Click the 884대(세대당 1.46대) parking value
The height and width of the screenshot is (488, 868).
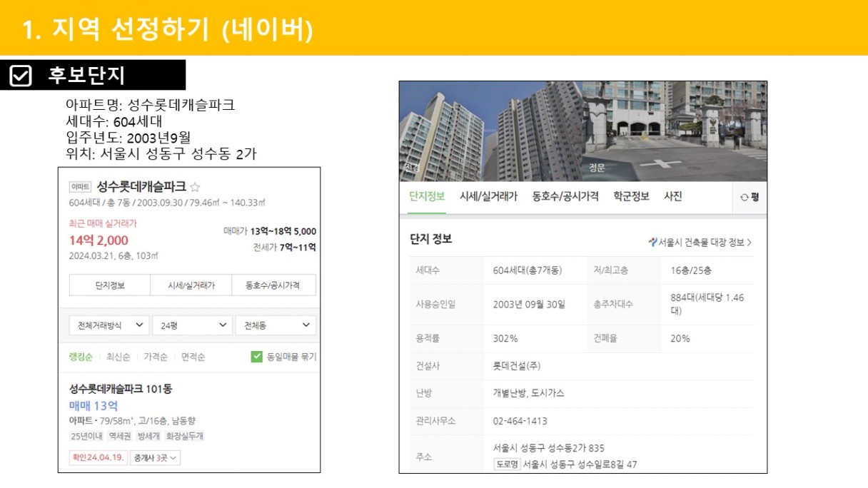(x=707, y=304)
